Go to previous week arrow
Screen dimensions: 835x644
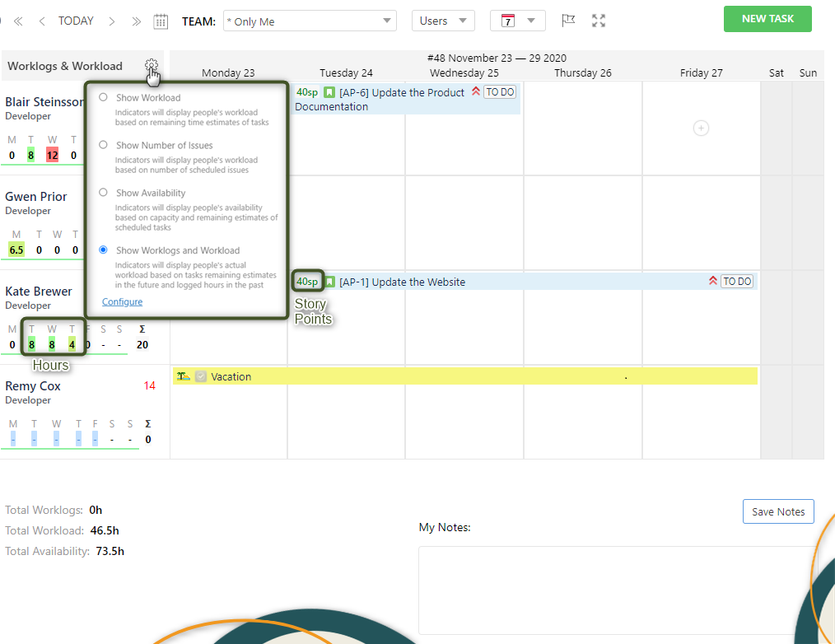tap(41, 21)
